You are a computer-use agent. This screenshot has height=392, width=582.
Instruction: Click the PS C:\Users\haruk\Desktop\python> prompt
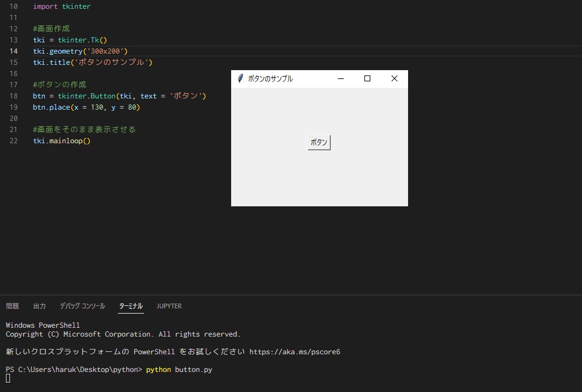(74, 370)
